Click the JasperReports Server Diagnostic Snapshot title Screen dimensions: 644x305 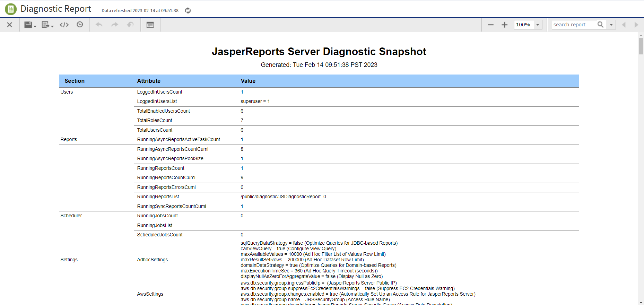coord(319,51)
